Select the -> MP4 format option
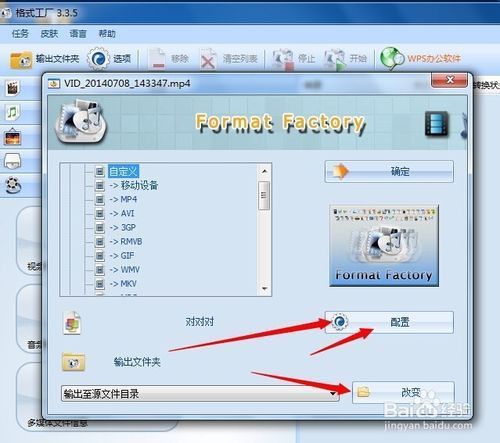Screen dimensions: 500x443 tap(123, 199)
